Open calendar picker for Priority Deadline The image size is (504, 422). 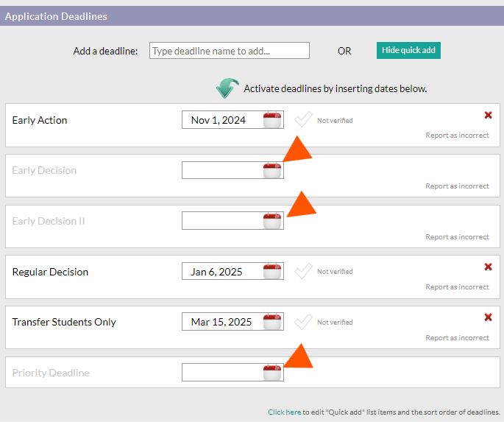point(272,373)
